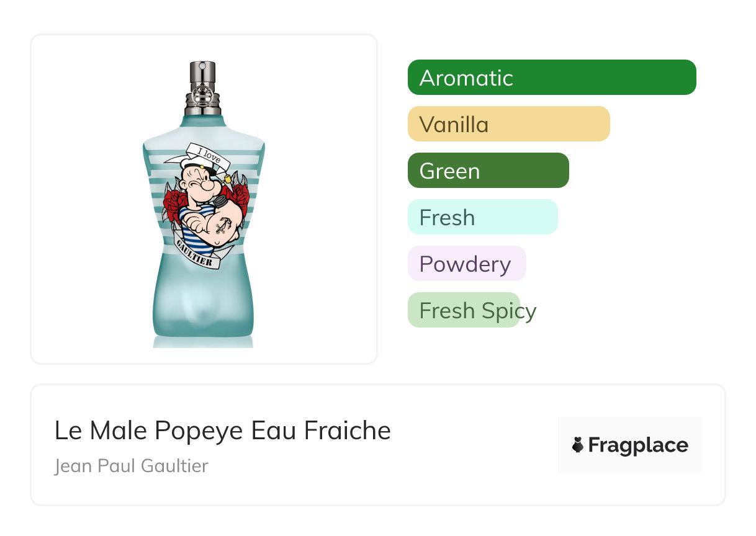This screenshot has width=756, height=536.
Task: Select the Aromatic accord bar
Action: (552, 78)
